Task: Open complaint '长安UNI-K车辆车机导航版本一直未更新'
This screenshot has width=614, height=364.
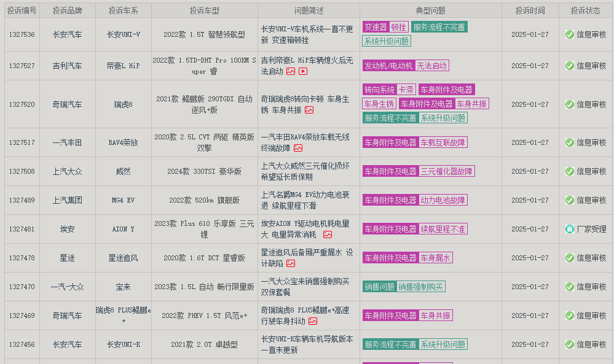Action: point(307,344)
